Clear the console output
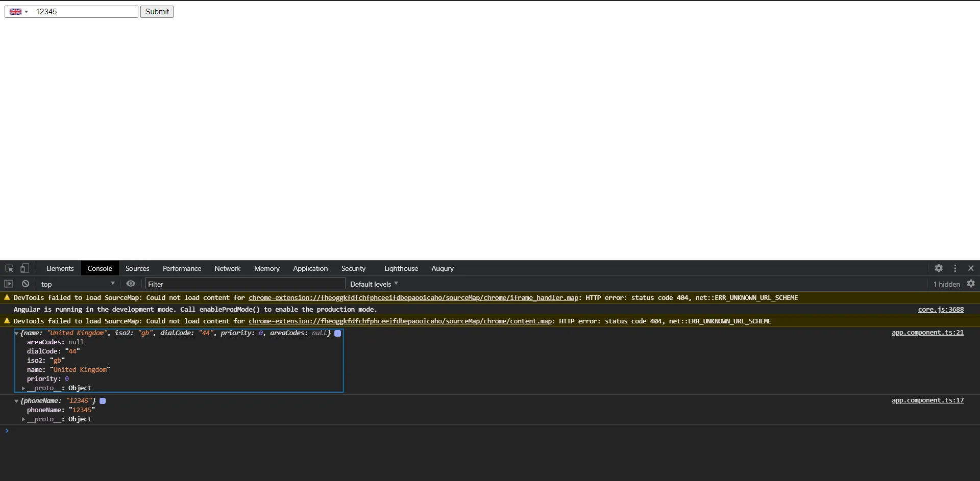The height and width of the screenshot is (481, 980). tap(26, 284)
